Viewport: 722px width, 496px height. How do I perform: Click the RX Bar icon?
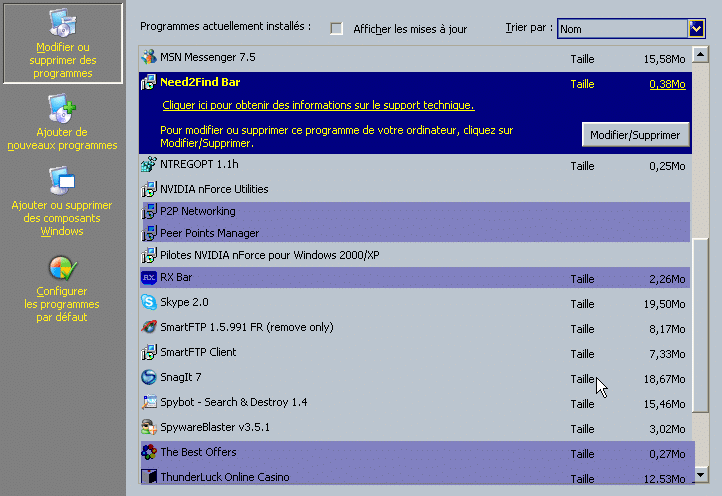pos(149,277)
